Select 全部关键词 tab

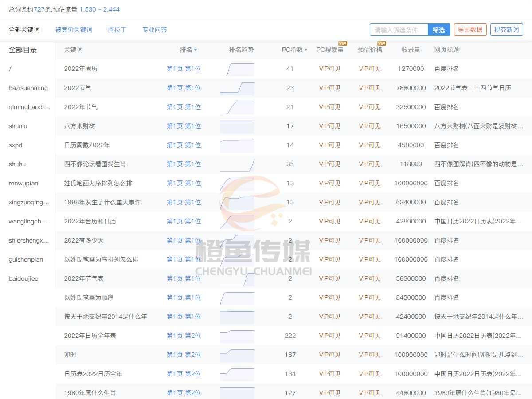coord(24,30)
